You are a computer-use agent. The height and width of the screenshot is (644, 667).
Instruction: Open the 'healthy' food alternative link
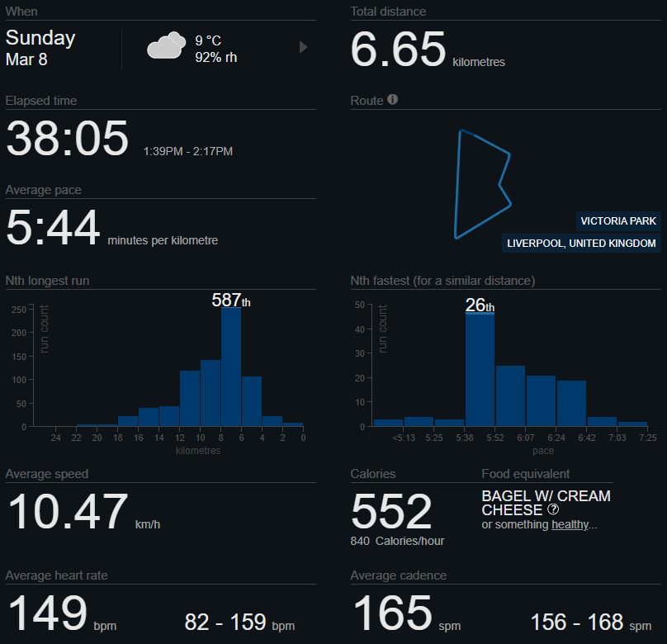click(570, 524)
